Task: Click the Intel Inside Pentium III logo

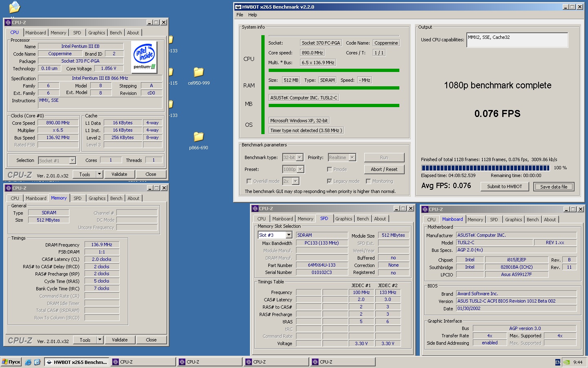Action: click(145, 58)
